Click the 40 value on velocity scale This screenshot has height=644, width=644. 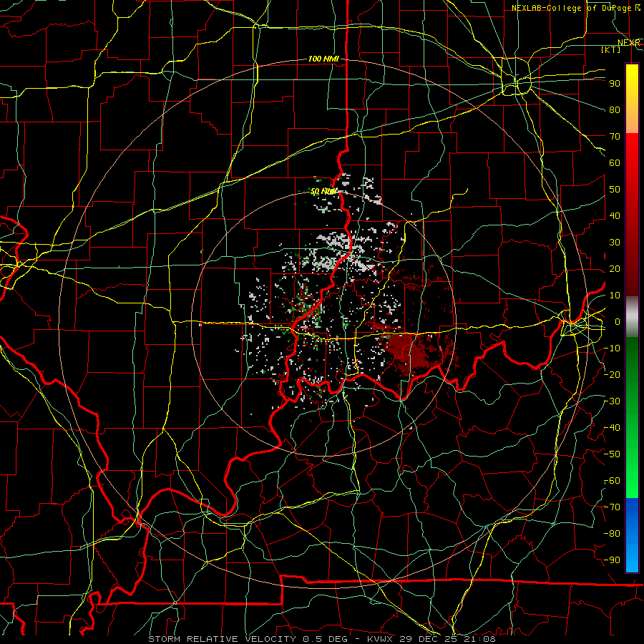point(615,216)
